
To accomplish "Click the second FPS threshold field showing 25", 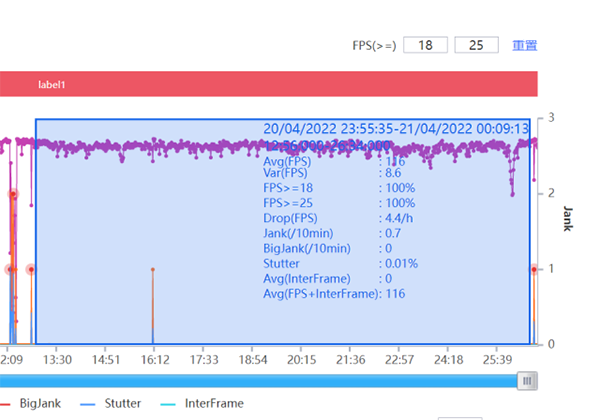I will 476,45.
